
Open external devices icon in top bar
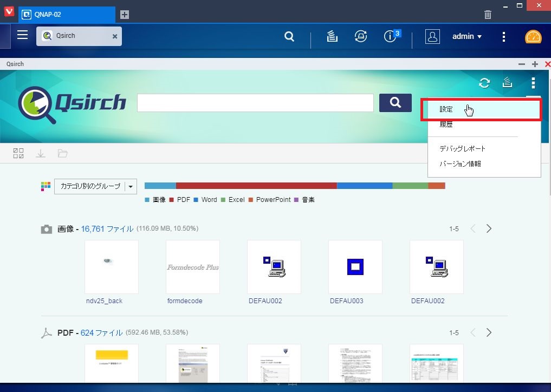coord(361,36)
